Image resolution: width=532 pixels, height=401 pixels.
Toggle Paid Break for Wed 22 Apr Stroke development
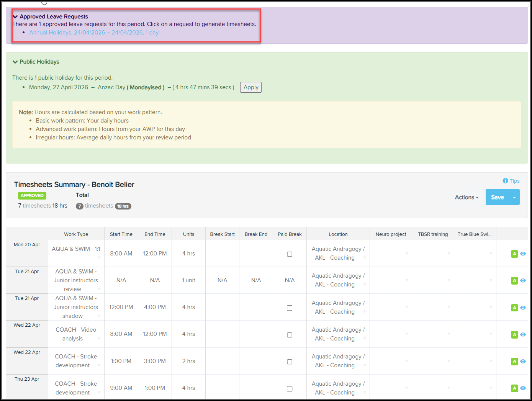(290, 362)
